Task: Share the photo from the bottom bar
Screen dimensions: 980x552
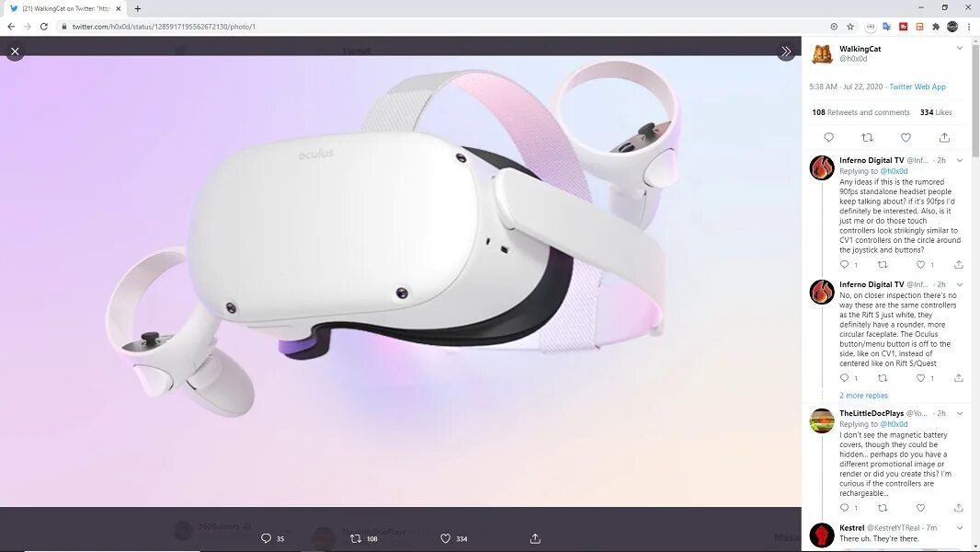Action: (535, 538)
